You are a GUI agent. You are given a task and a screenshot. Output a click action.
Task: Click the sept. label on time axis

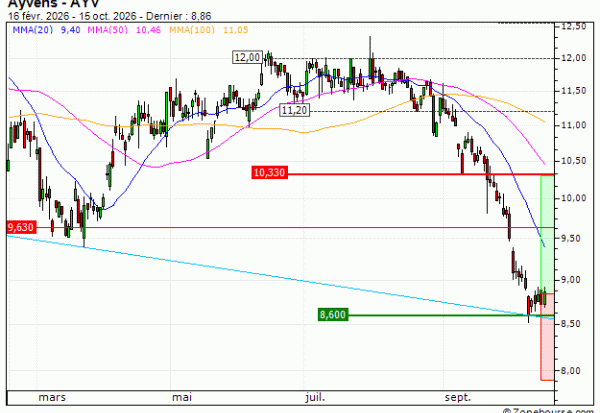[458, 397]
